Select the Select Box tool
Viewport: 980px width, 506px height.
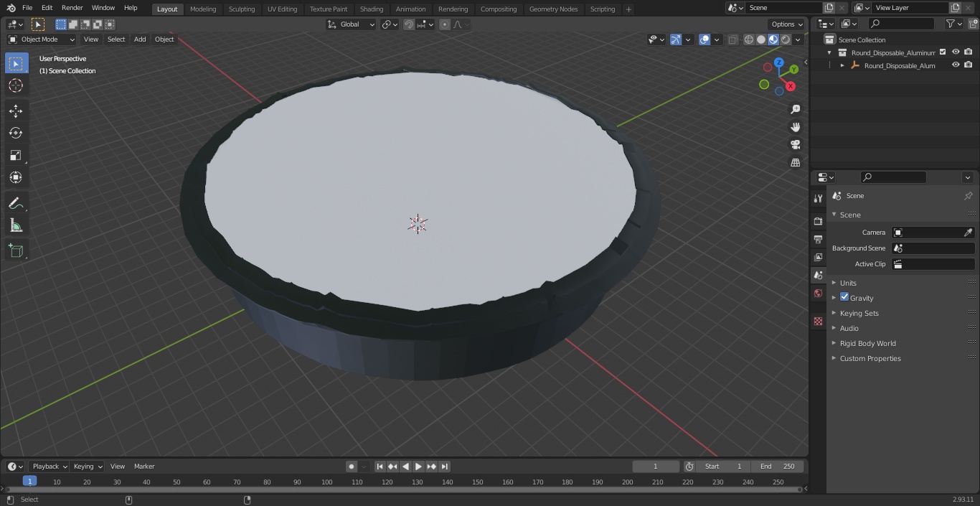coord(16,63)
